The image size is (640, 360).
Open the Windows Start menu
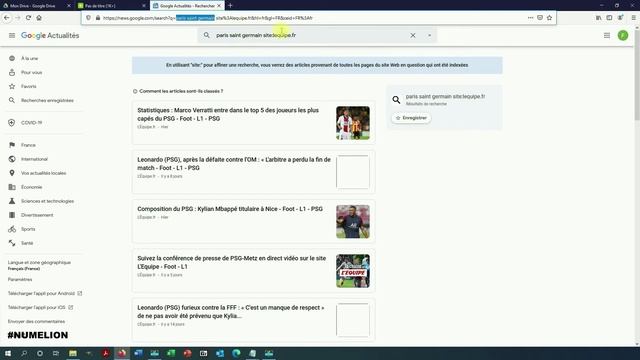pyautogui.click(x=7, y=353)
